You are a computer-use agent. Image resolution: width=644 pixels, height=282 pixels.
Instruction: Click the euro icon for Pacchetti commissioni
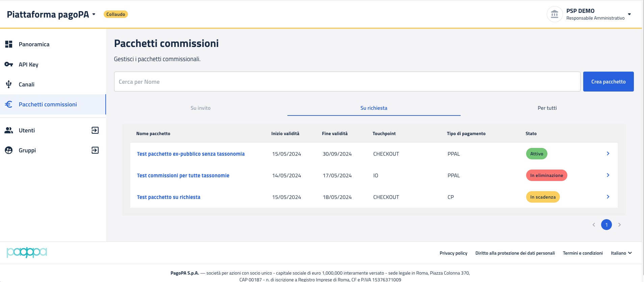tap(9, 104)
